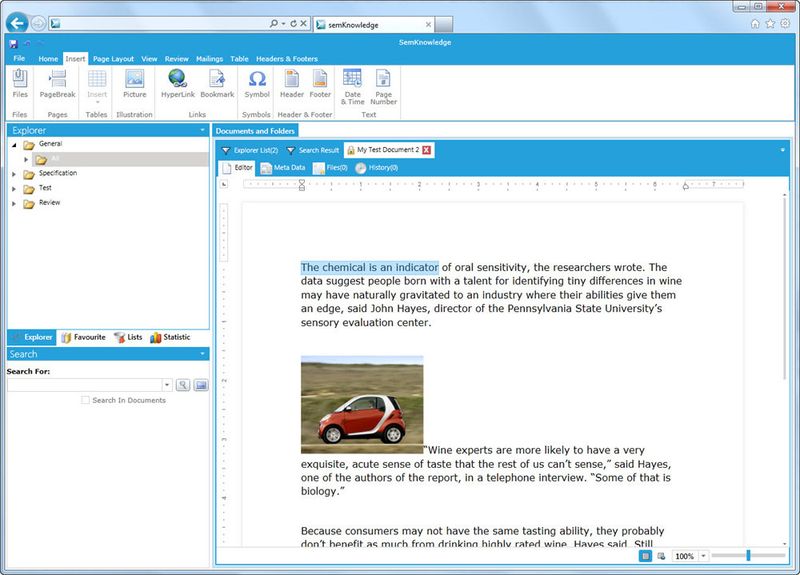
Task: Expand the Review folder
Action: tap(14, 204)
